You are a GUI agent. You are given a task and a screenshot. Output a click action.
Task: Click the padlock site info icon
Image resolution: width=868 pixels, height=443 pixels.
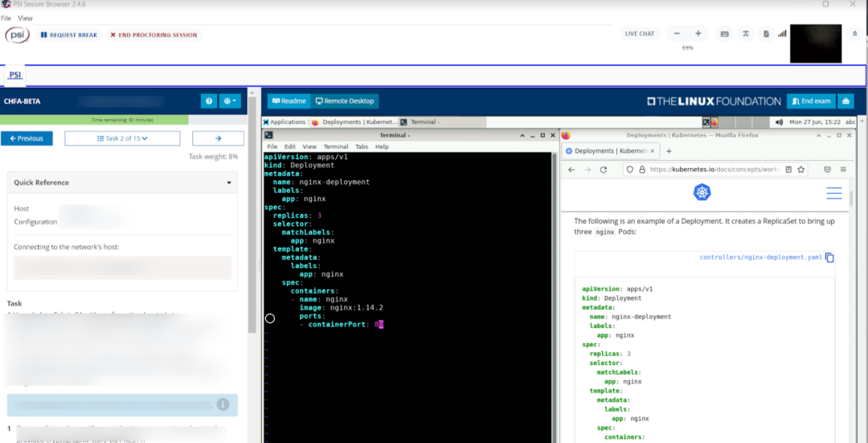[x=642, y=170]
